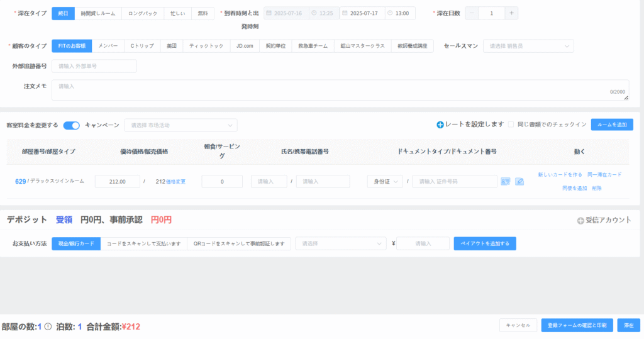Open the キャンペーン dropdown
The height and width of the screenshot is (339, 644).
(x=180, y=125)
